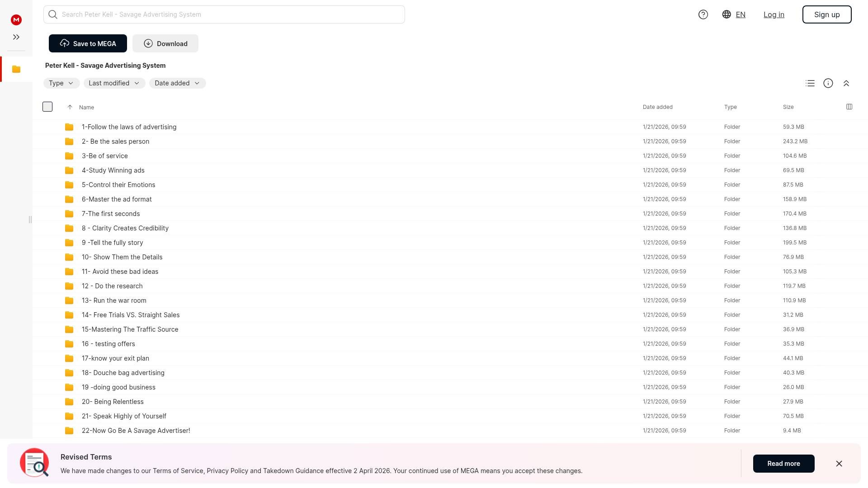868x488 pixels.
Task: Open the Type filter dropdown
Action: click(61, 83)
